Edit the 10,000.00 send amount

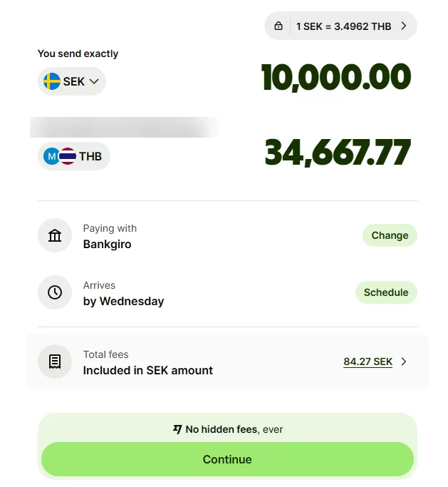[x=336, y=78]
